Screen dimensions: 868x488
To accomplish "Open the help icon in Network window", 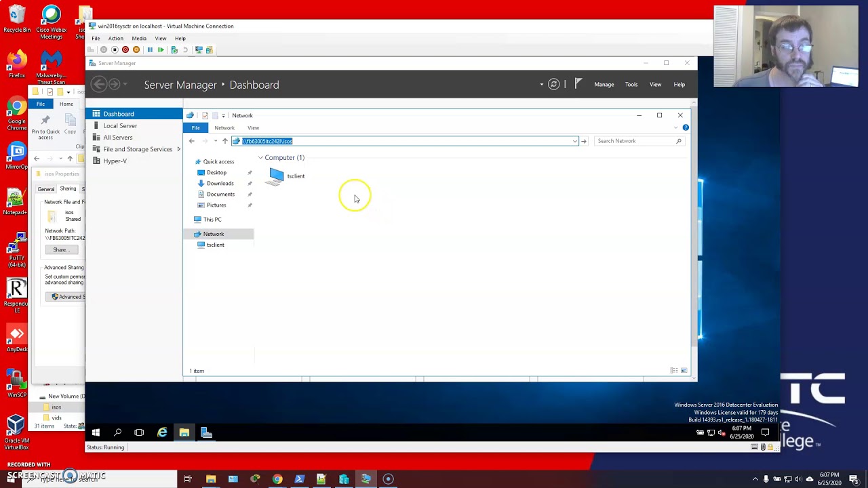I will [686, 127].
